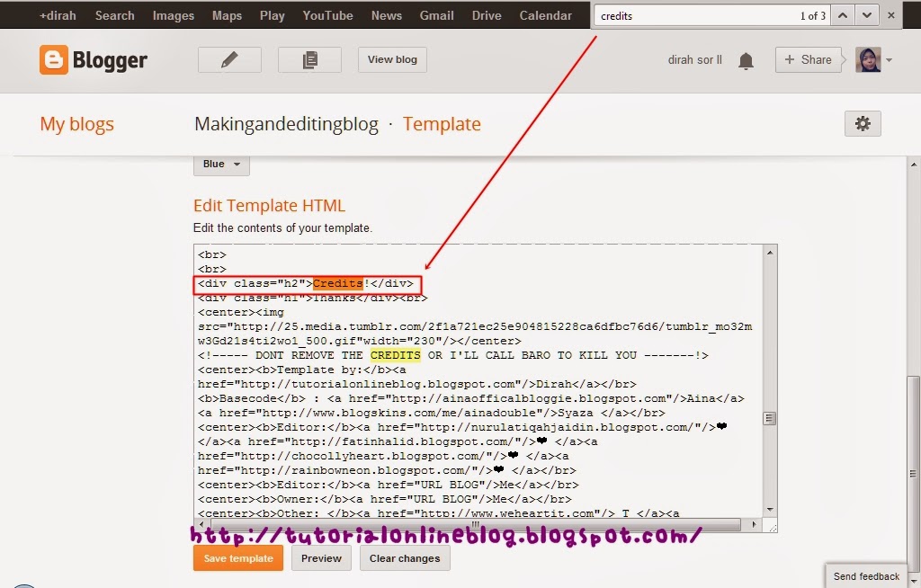This screenshot has height=588, width=921.
Task: Open Play in Google bar
Action: [x=272, y=16]
